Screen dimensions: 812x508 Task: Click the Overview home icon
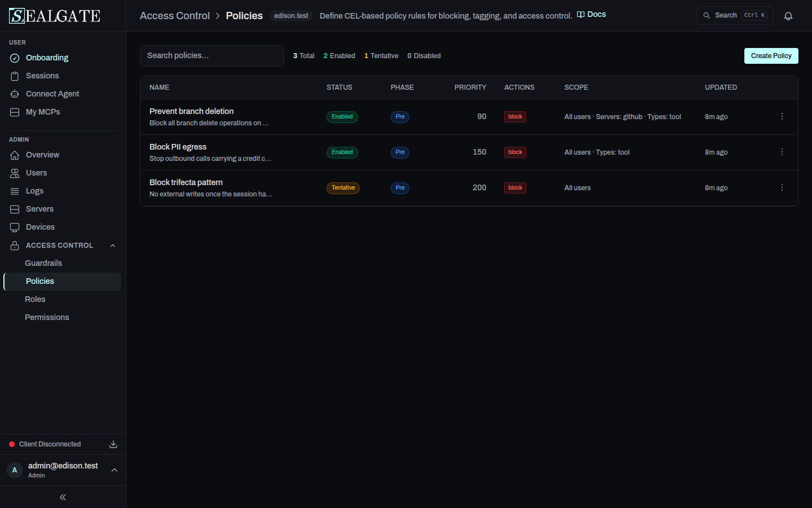point(15,155)
